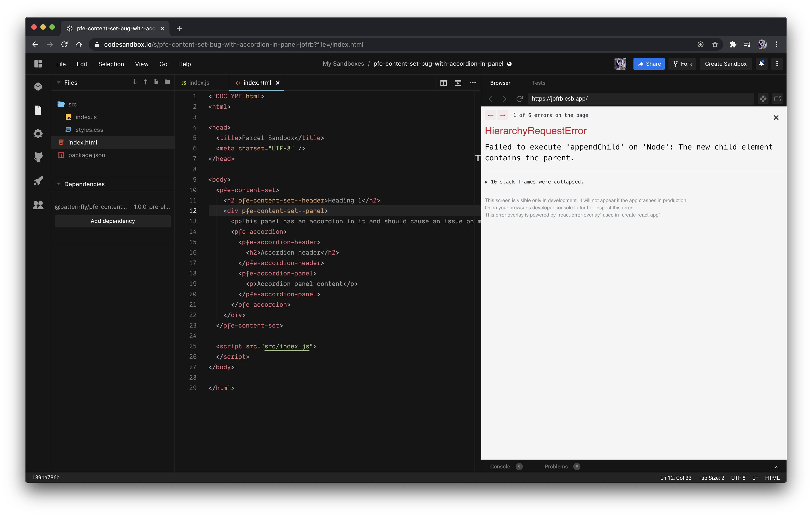Open Configuration Files gear icon
The height and width of the screenshot is (516, 812).
(x=38, y=134)
